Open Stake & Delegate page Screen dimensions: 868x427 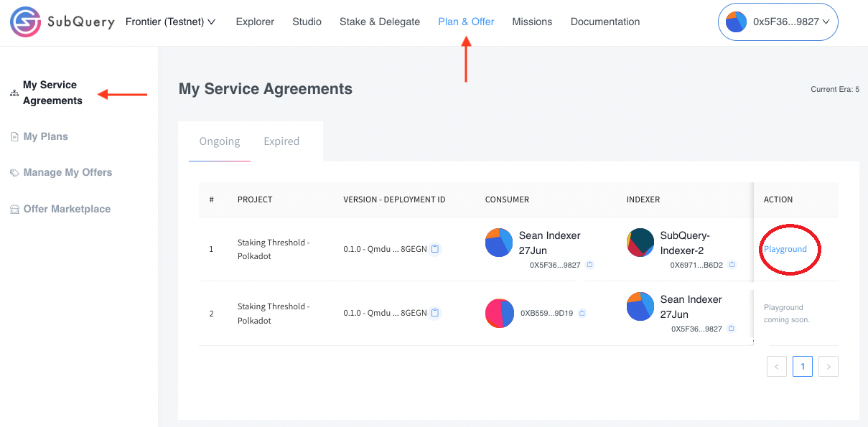click(380, 22)
